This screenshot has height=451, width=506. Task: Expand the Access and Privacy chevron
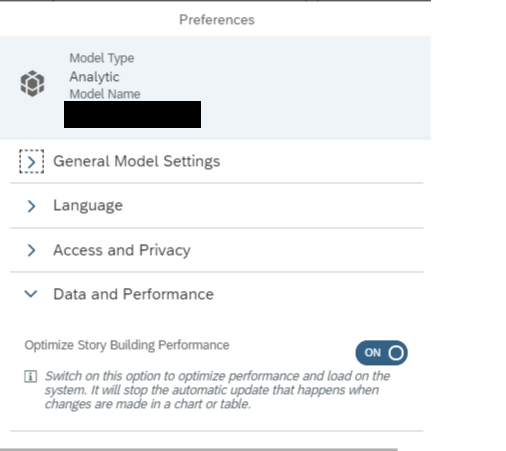click(x=31, y=250)
